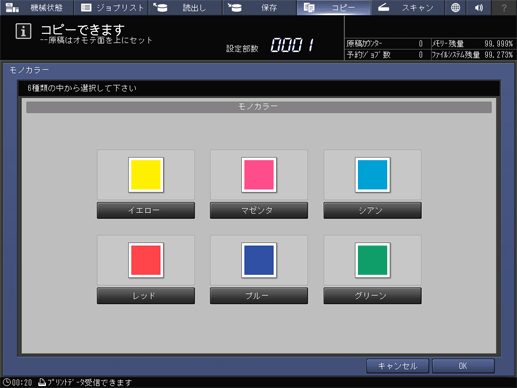Open the 保存 store tab
Viewport: 517px width, 388px height.
tap(260, 7)
